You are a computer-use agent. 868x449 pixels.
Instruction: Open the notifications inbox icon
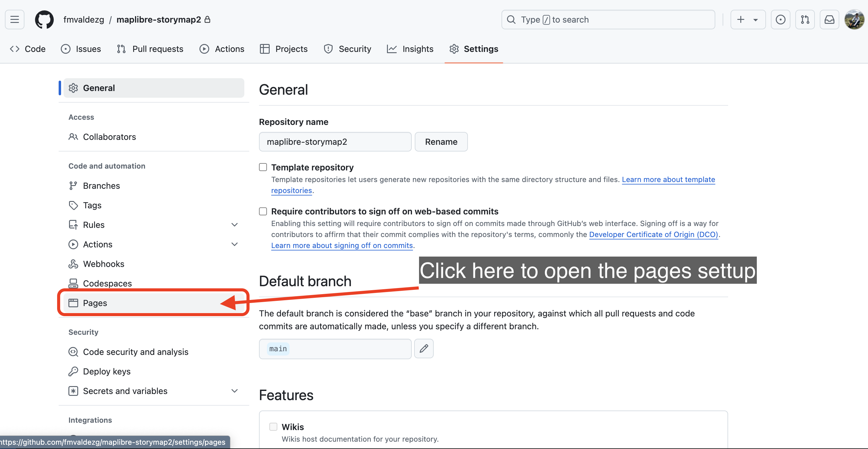(829, 20)
